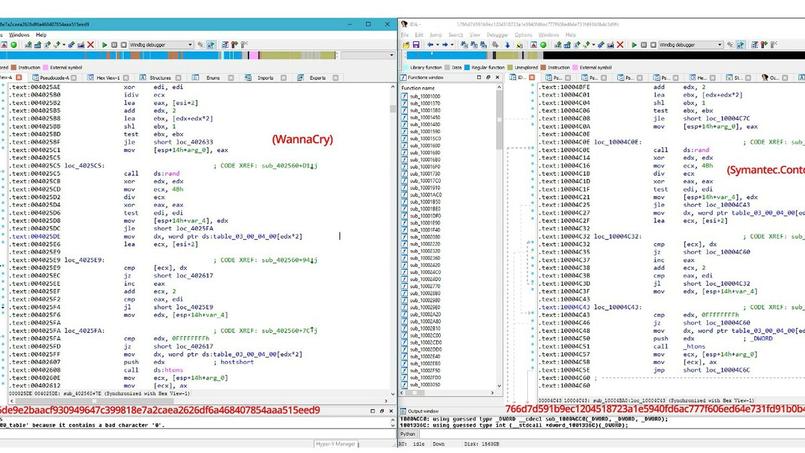Click green play start-process icon in WannaCry window
This screenshot has height=453, width=805.
click(x=105, y=45)
